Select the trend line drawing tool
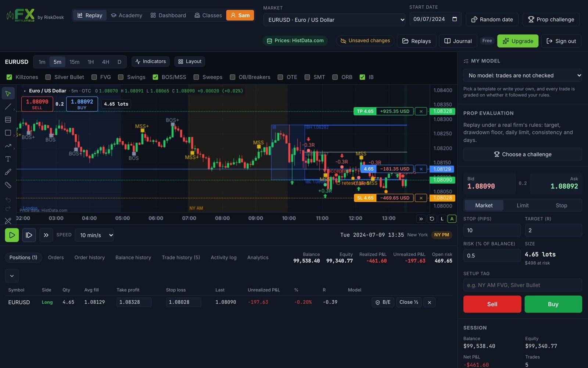The height and width of the screenshot is (368, 588). tap(8, 107)
